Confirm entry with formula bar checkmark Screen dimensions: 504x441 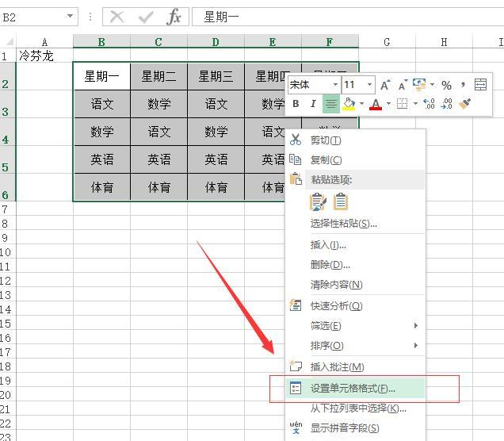(146, 17)
